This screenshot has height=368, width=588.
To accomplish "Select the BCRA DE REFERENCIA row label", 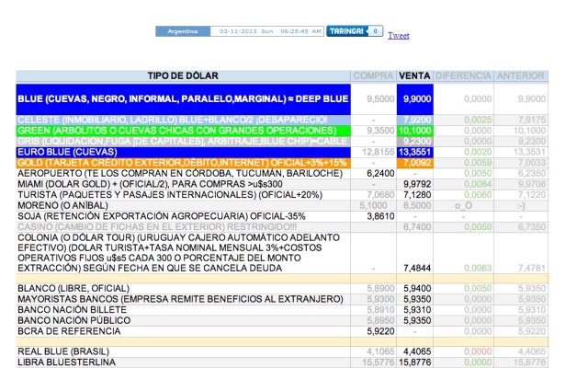I will click(x=69, y=331).
